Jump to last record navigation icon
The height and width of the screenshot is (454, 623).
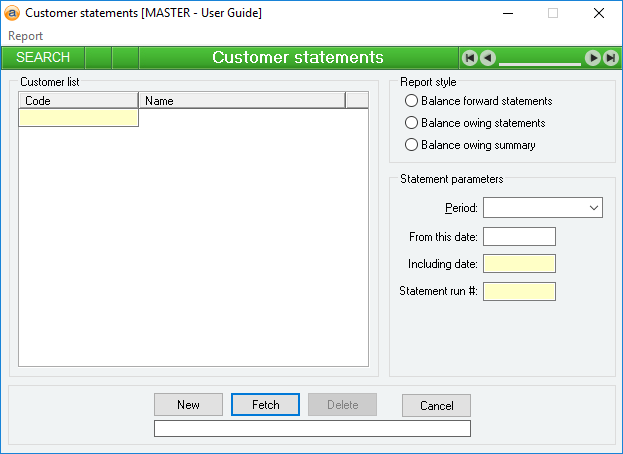[610, 58]
